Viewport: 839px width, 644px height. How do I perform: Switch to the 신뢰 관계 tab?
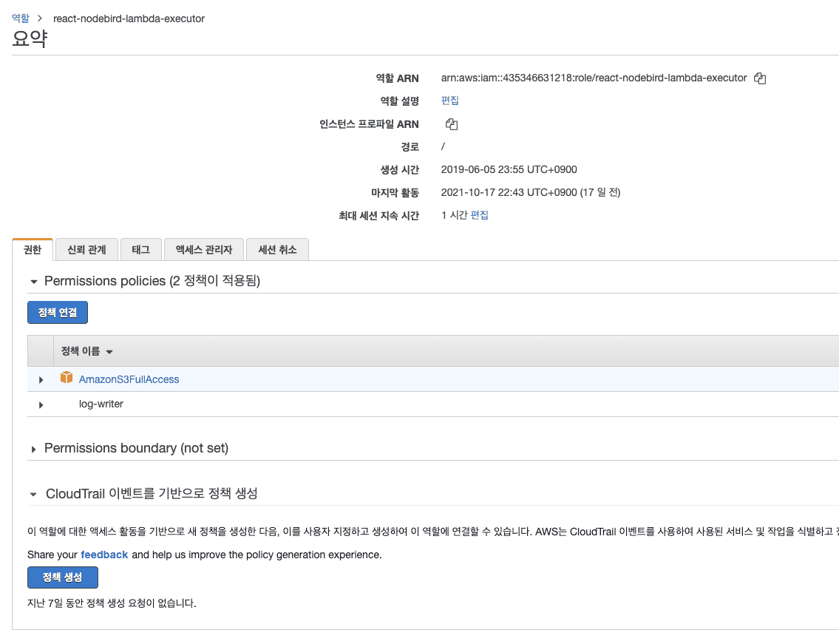86,250
